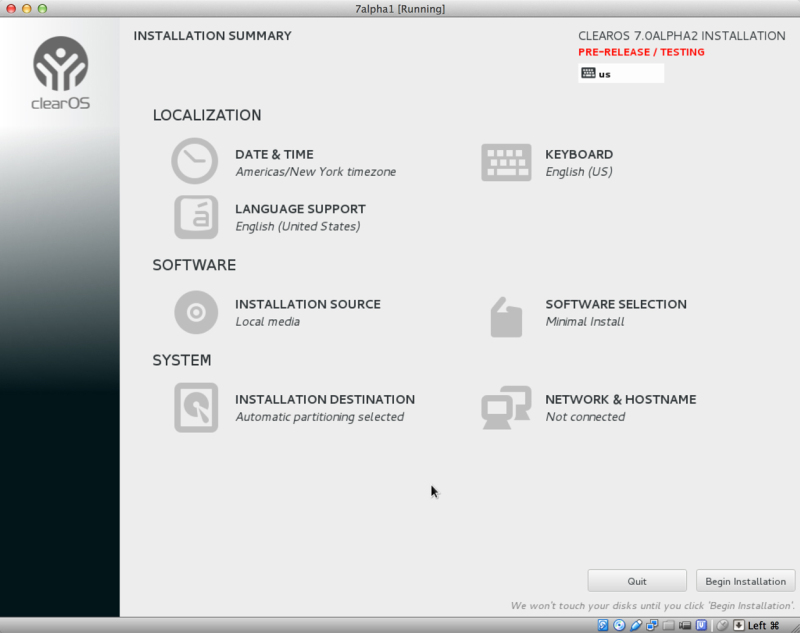This screenshot has width=800, height=633.
Task: Maximize the 7alpha1 VM window with green button
Action: click(42, 9)
